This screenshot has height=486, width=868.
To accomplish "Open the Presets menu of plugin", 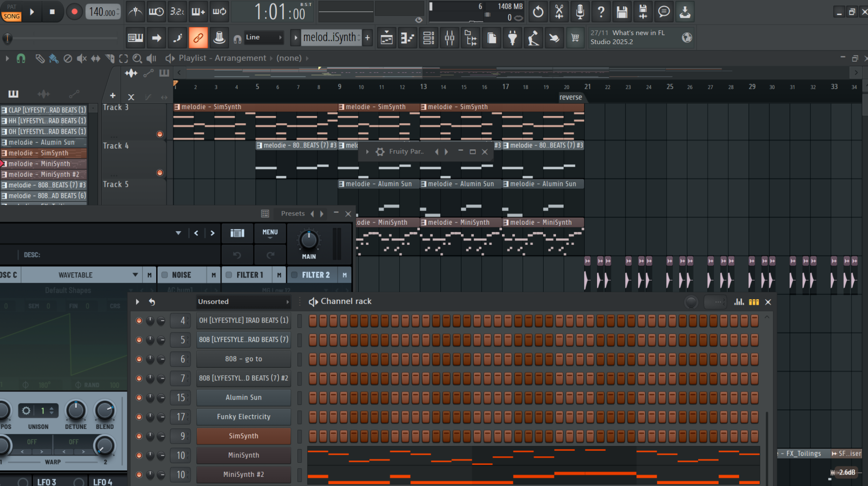I will pos(292,213).
